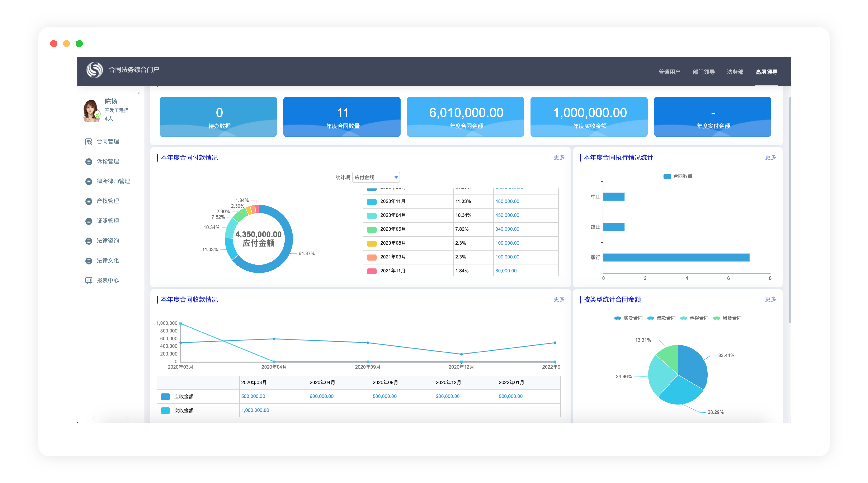868x483 pixels.
Task: Click the green macOS fullscreen dot
Action: tap(79, 44)
